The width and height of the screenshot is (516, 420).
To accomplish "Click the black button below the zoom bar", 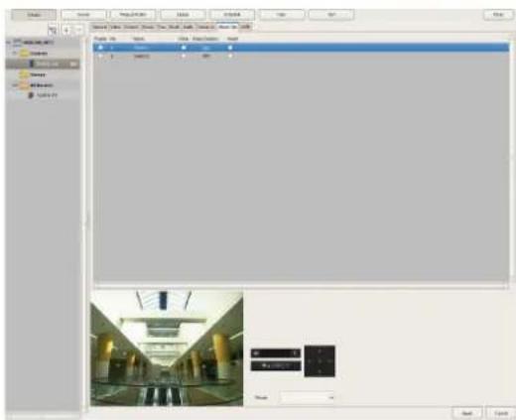I will pos(276,365).
